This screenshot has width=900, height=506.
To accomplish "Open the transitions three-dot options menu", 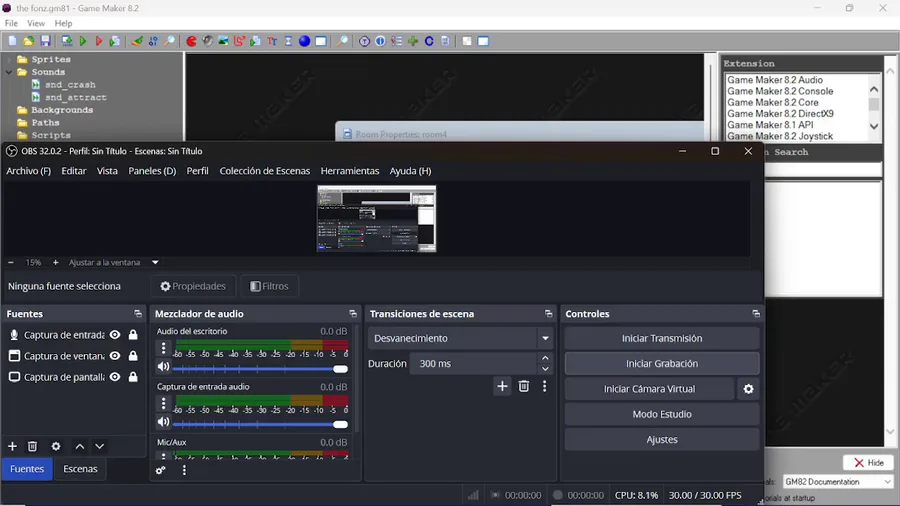I will coord(545,387).
